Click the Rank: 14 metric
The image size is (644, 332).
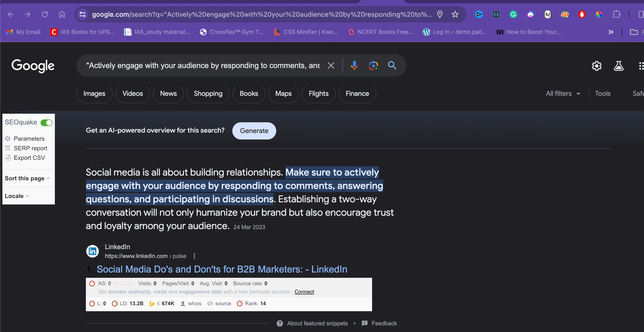[x=251, y=303]
